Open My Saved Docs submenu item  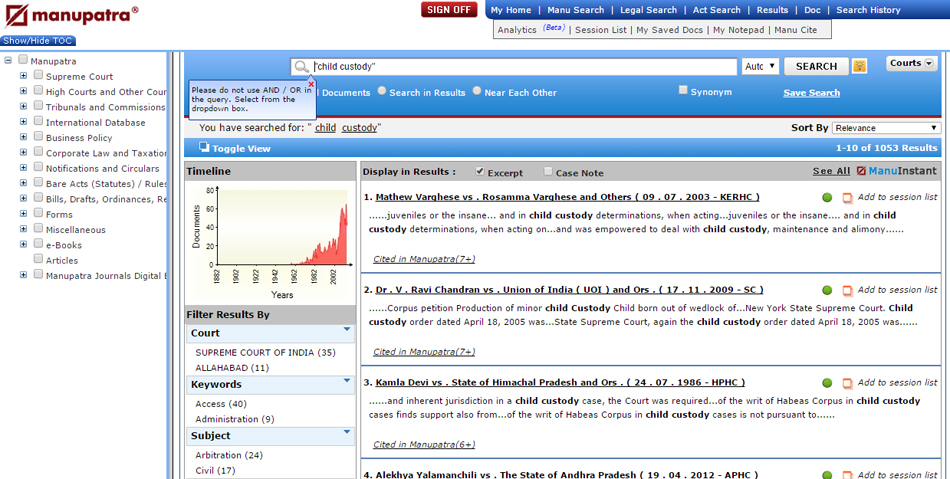point(669,30)
